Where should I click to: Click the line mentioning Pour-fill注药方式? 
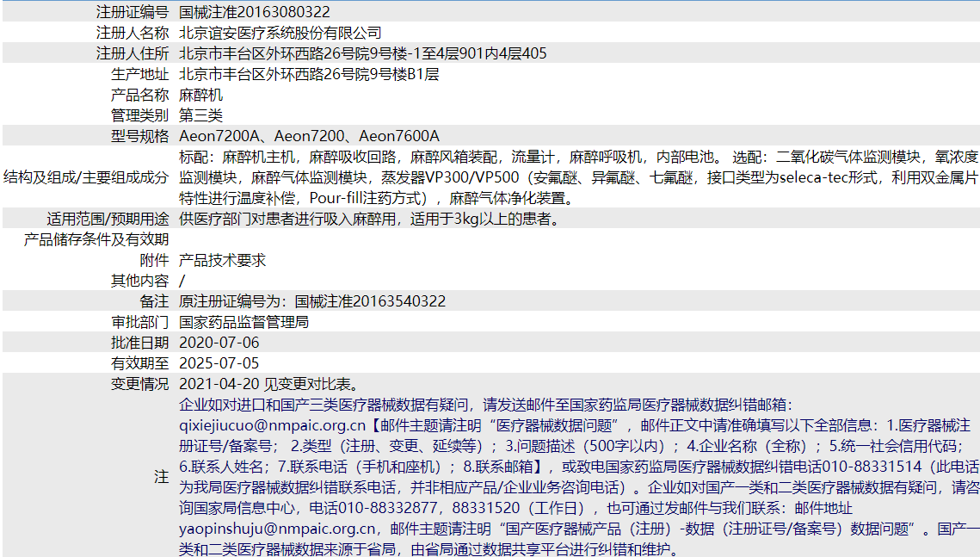click(377, 197)
